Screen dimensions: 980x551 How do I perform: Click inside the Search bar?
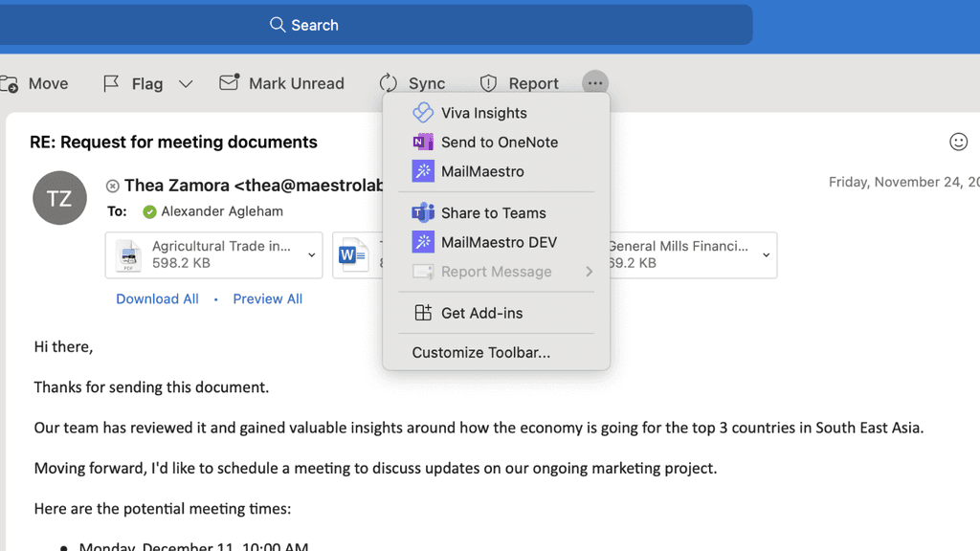pos(303,25)
